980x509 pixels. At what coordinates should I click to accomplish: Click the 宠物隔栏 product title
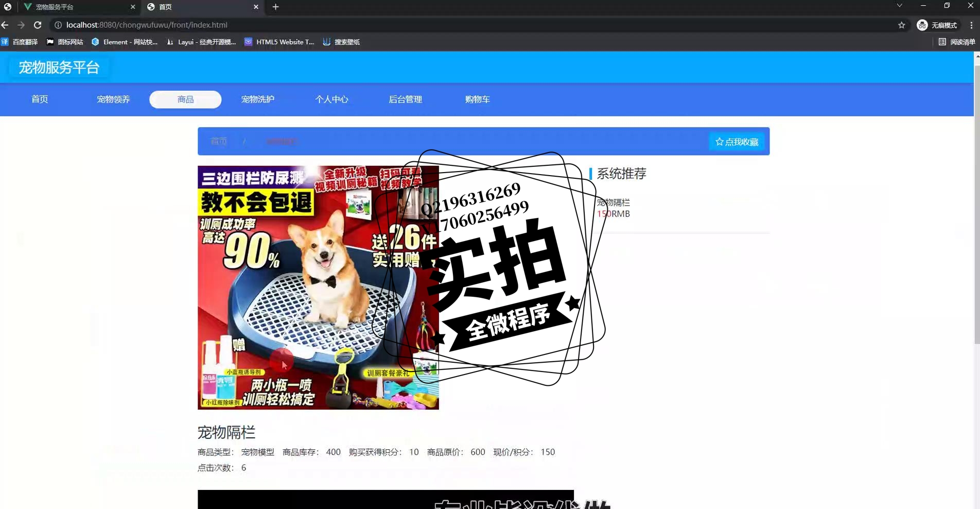(226, 432)
